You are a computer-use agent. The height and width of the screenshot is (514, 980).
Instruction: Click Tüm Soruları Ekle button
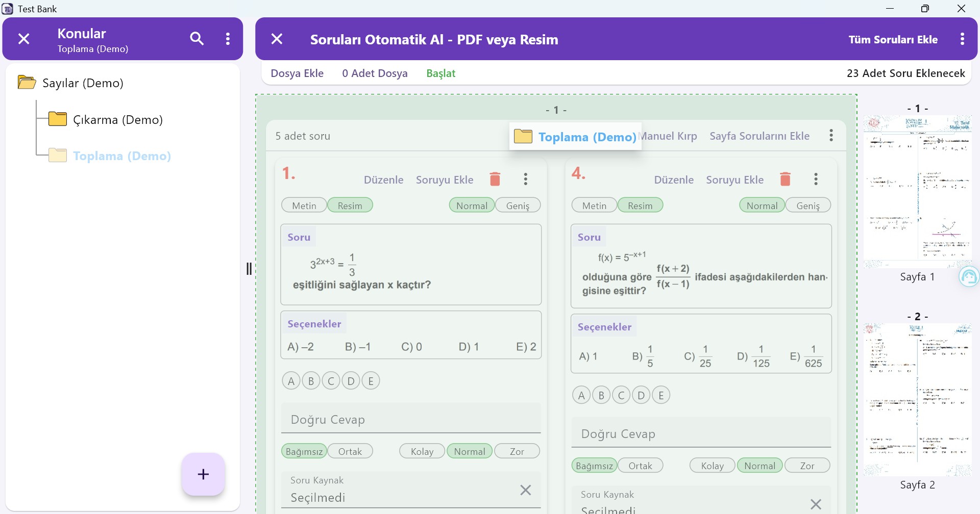point(893,40)
